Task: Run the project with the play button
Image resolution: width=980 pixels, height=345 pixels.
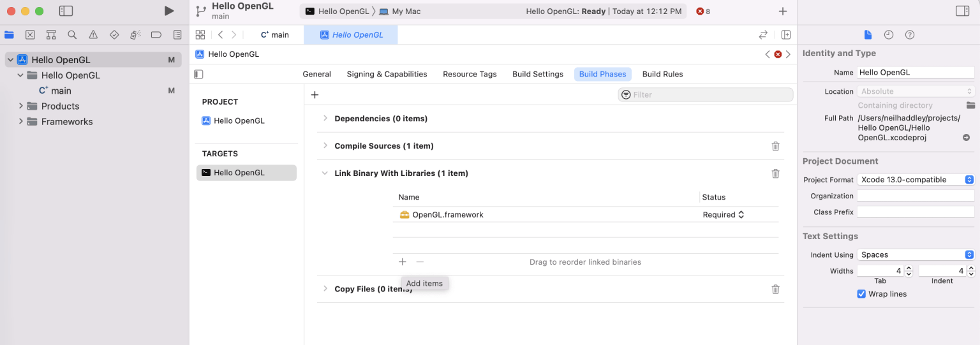Action: point(168,11)
